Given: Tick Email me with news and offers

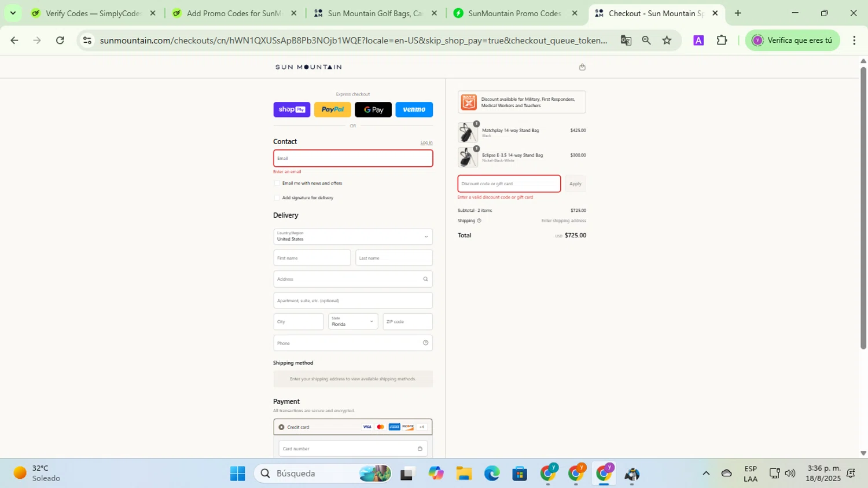Looking at the screenshot, I should click(x=277, y=183).
